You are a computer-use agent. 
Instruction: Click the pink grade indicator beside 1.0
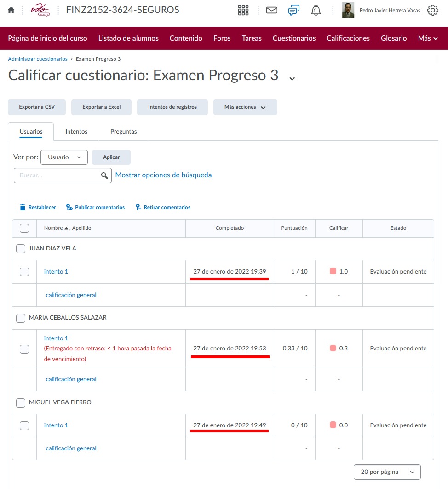pos(333,271)
